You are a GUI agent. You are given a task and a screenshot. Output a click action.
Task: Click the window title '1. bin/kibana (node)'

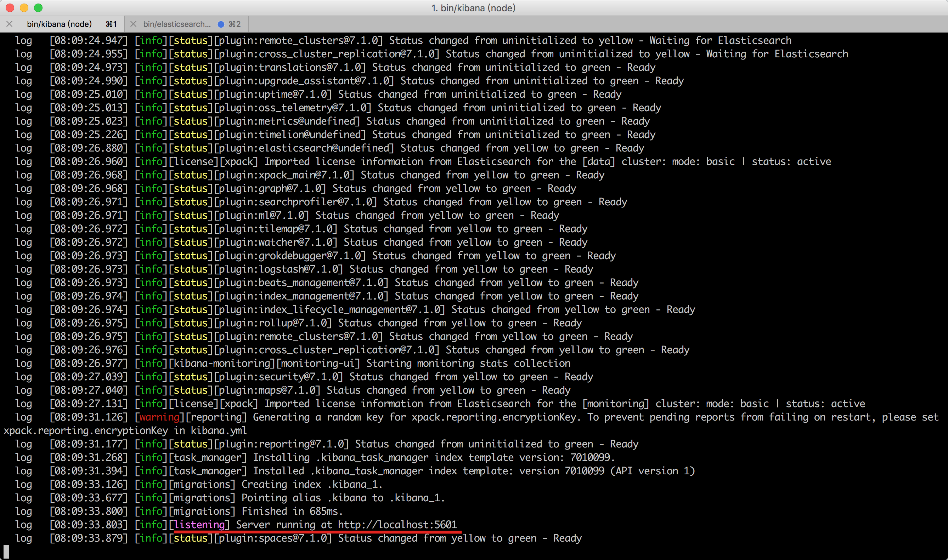473,7
